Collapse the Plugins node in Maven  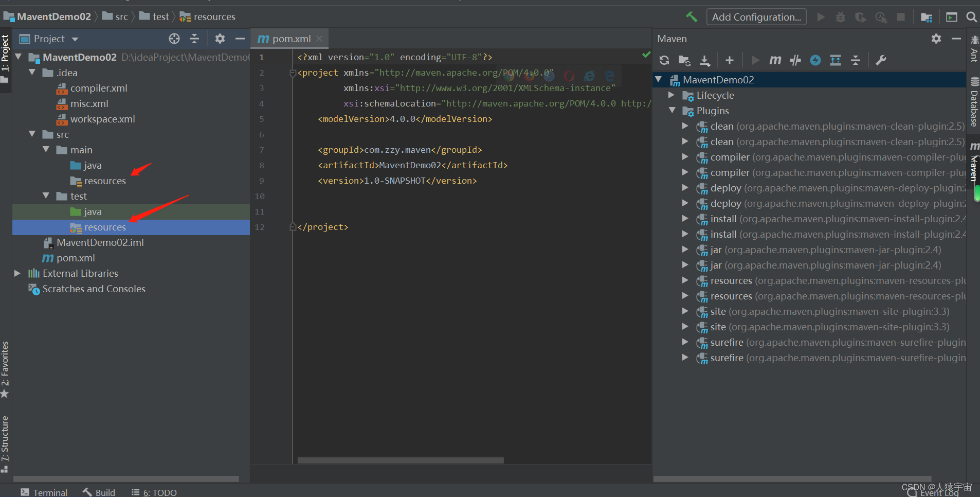[672, 110]
